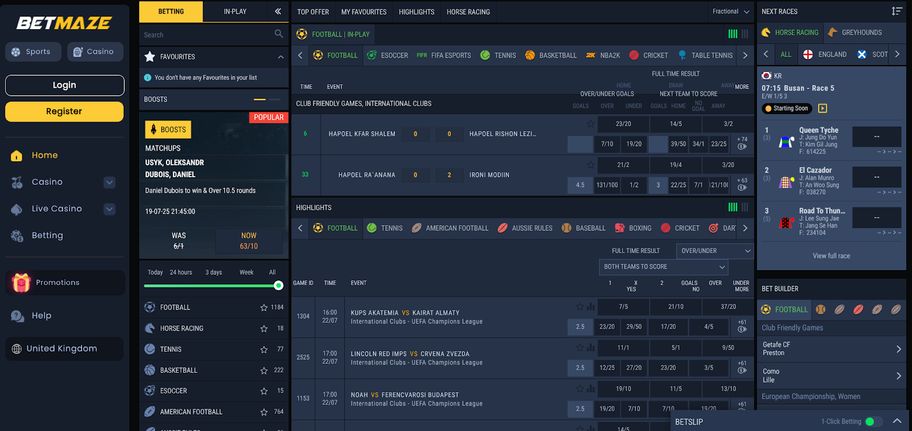Star the Kups Akatemia vs Kairat match
912x431 pixels.
pyautogui.click(x=580, y=307)
